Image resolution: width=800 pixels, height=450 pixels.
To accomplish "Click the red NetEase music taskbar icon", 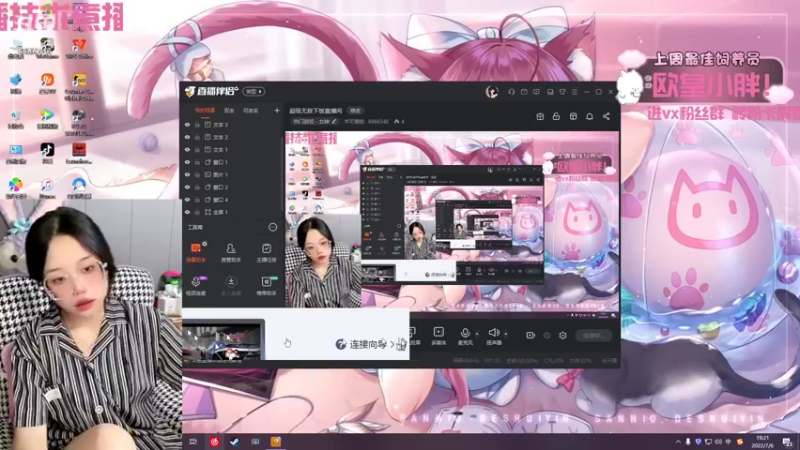I will 214,442.
